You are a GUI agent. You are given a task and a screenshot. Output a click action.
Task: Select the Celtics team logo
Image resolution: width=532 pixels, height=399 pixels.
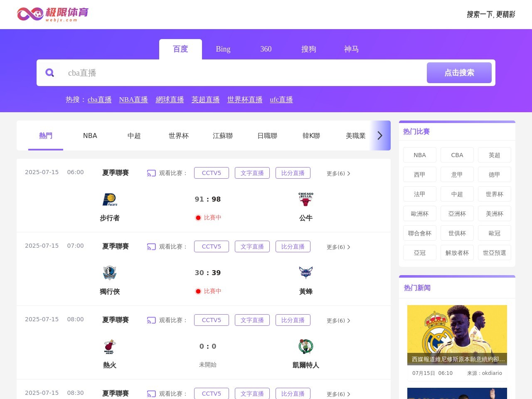[x=306, y=346]
